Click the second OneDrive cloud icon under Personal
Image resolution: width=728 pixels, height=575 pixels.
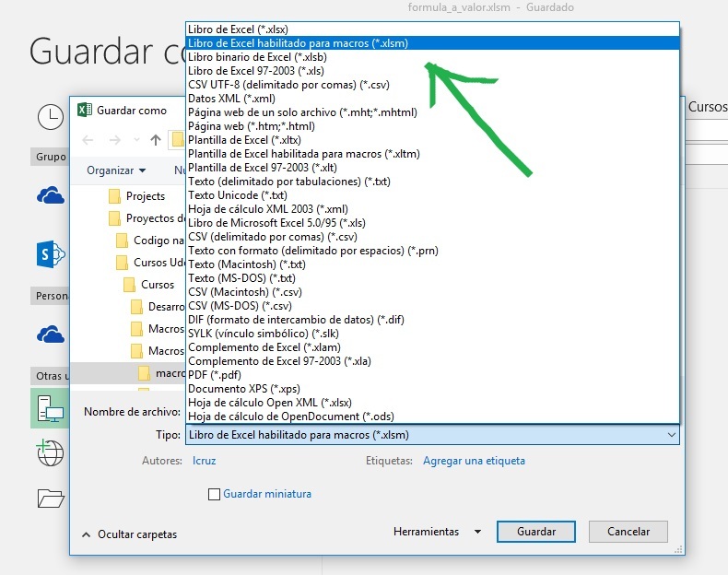point(51,334)
